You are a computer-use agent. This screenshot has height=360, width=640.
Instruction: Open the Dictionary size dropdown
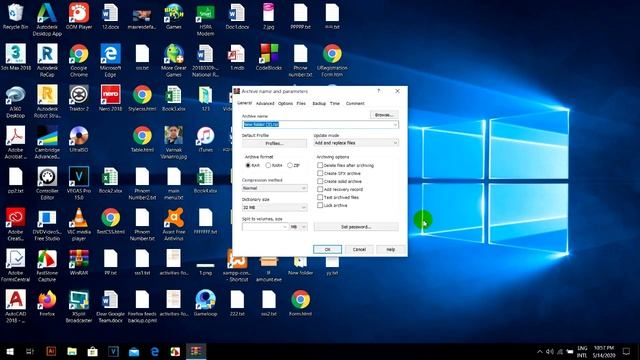[x=274, y=208]
